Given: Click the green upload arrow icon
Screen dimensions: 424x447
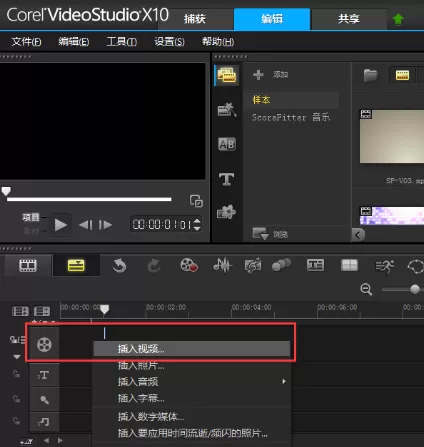Looking at the screenshot, I should (398, 19).
